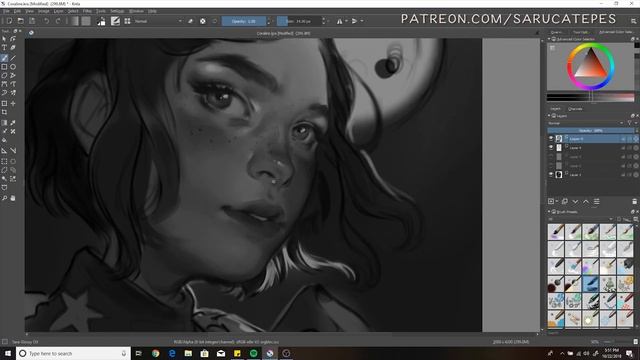
Task: Select the Zoom magnifier tool
Action: pyautogui.click(x=4, y=198)
